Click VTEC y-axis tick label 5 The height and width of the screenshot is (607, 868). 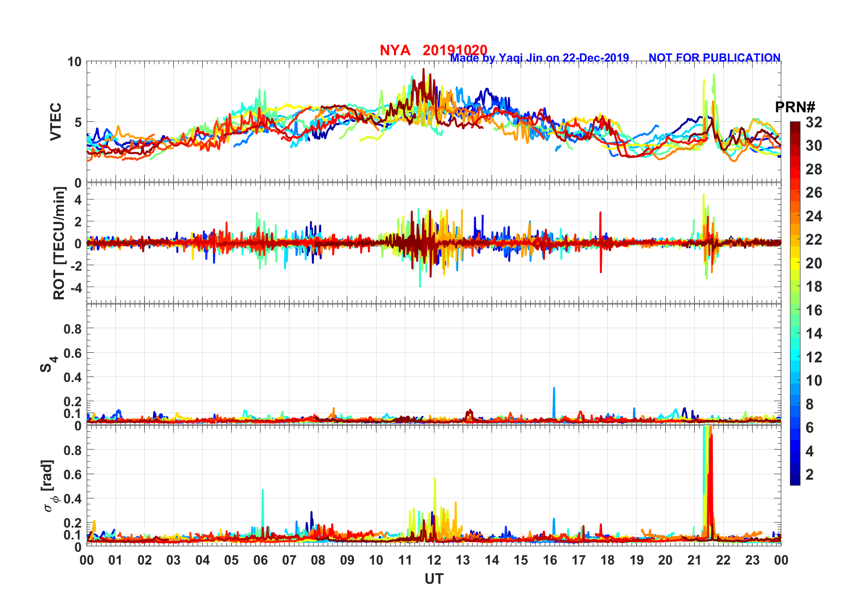[78, 122]
